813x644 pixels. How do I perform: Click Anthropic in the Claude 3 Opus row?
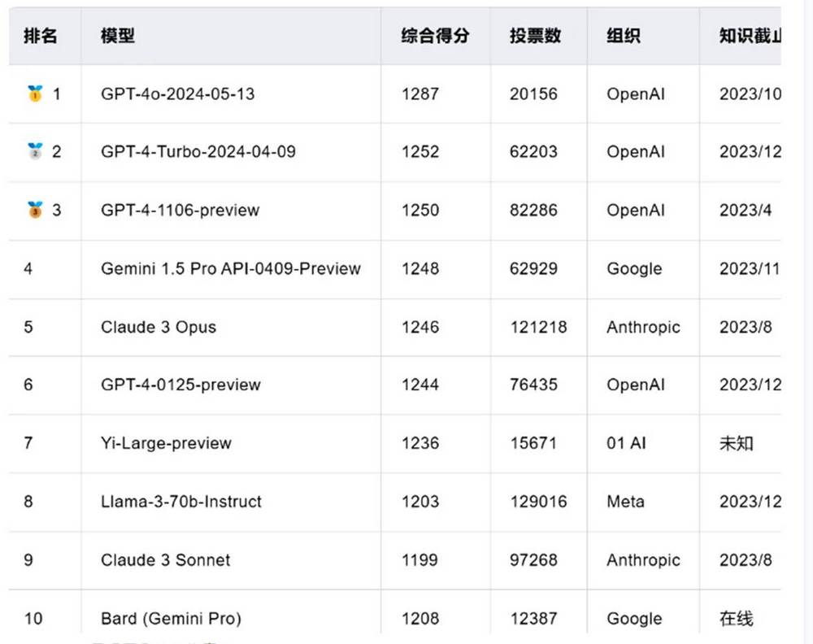click(643, 327)
